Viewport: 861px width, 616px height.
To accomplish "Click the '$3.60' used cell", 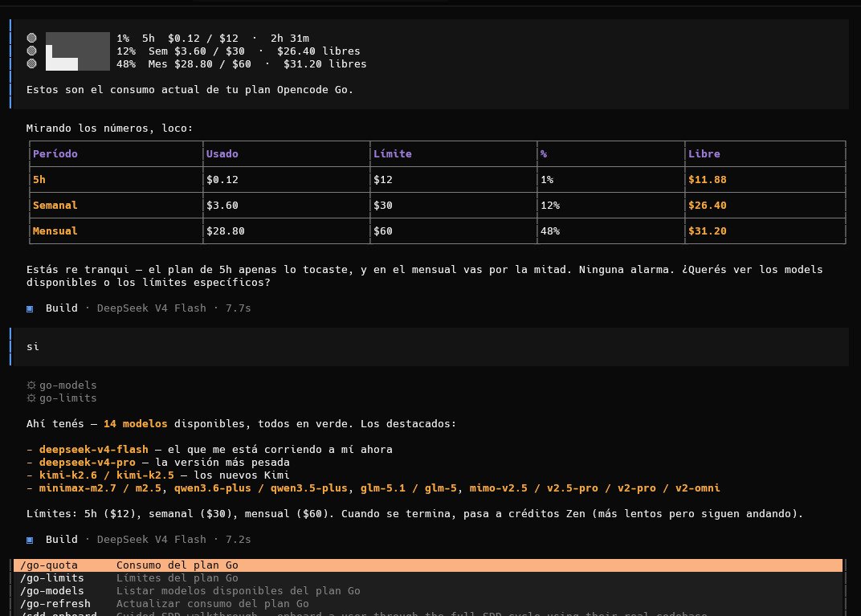I will [x=222, y=206].
